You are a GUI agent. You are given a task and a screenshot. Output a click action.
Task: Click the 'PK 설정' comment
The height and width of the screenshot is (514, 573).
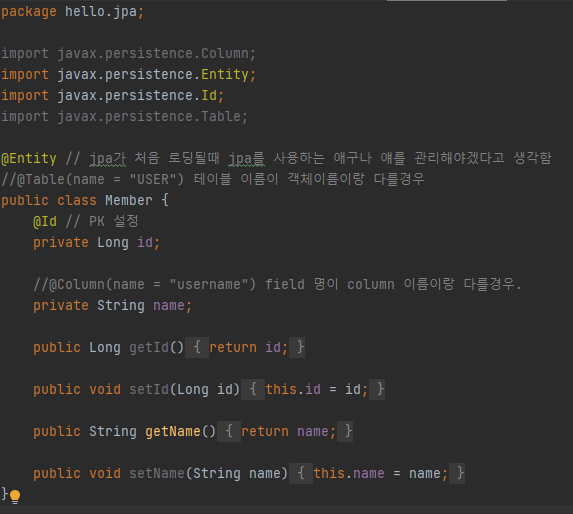[114, 221]
